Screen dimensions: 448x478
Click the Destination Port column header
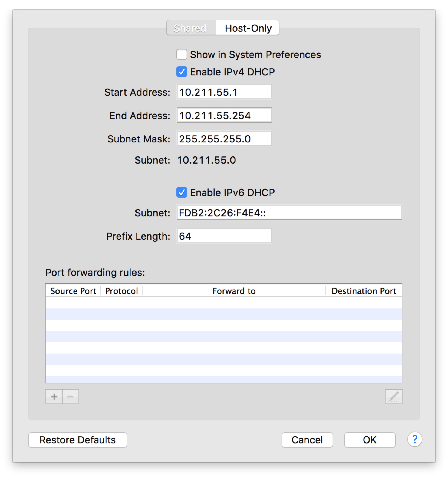(x=364, y=291)
